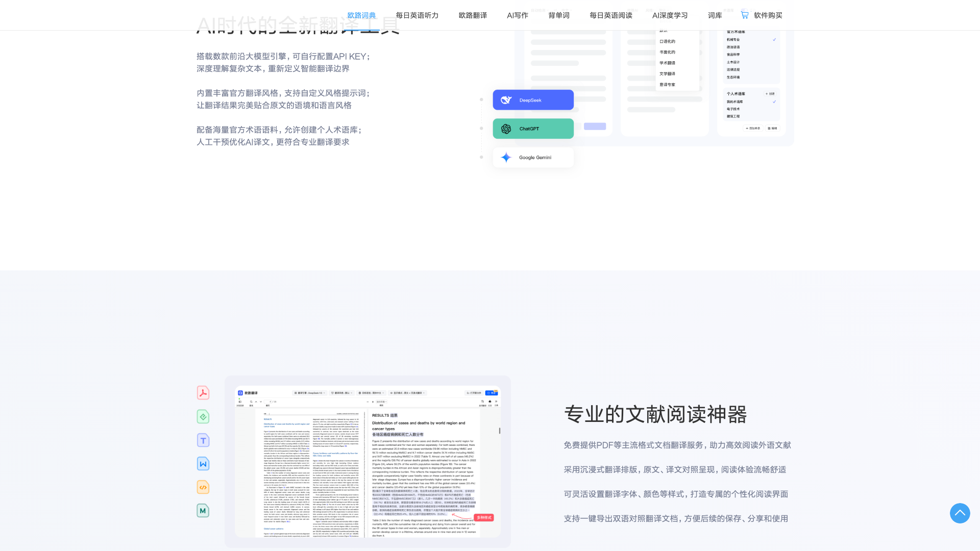
Task: Click the line starting 配备海量官方术语语料
Action: coord(280,130)
